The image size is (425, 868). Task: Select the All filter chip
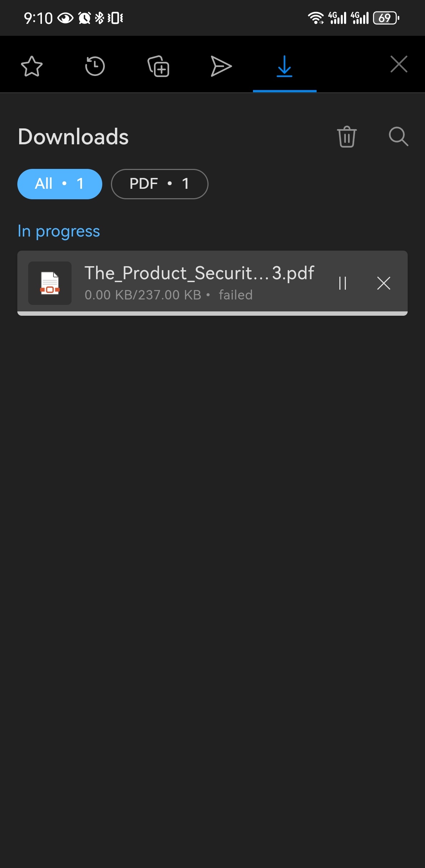(x=60, y=184)
